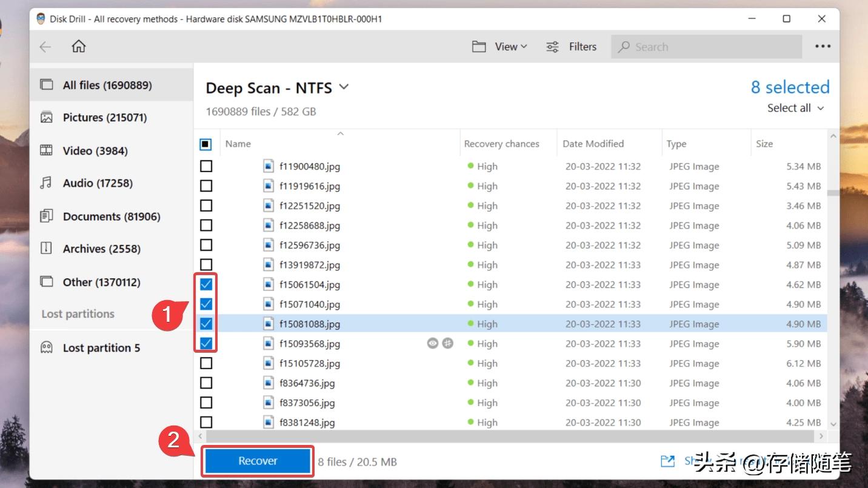Sort by Recovery chances column header
This screenshot has height=488, width=868.
click(501, 144)
